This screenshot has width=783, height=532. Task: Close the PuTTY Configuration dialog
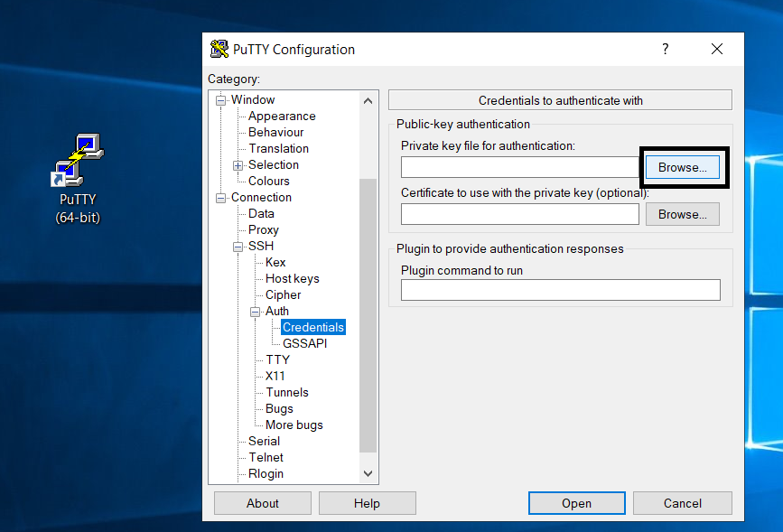tap(717, 49)
